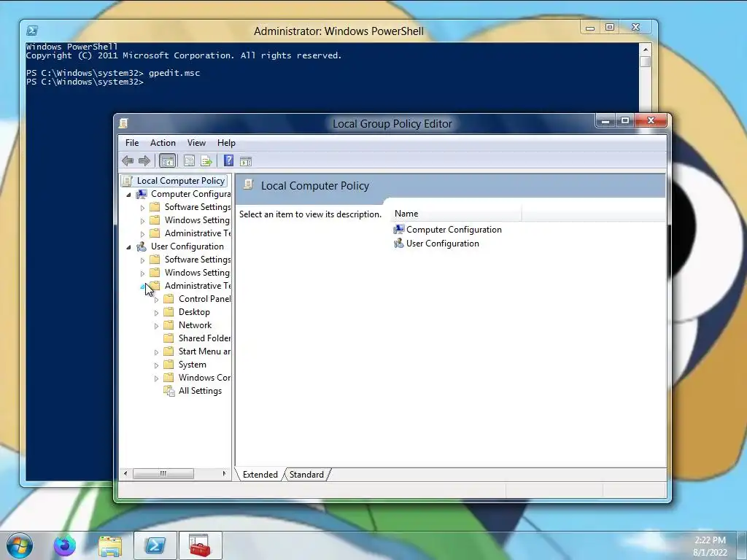
Task: Click the Local Group Policy Editor title icon
Action: [x=123, y=123]
